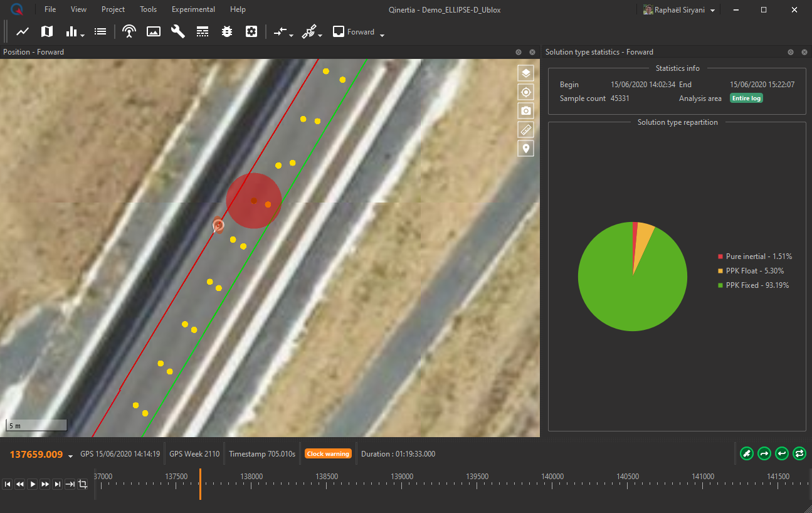Screen dimensions: 812x513
Task: Open the bar chart statistics dropdown arrow
Action: [82, 35]
